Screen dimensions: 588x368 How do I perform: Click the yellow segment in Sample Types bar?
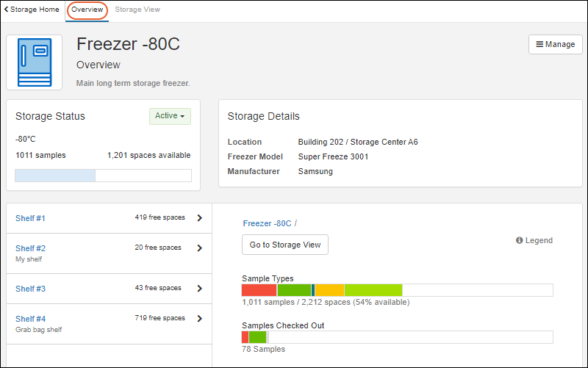click(x=329, y=290)
